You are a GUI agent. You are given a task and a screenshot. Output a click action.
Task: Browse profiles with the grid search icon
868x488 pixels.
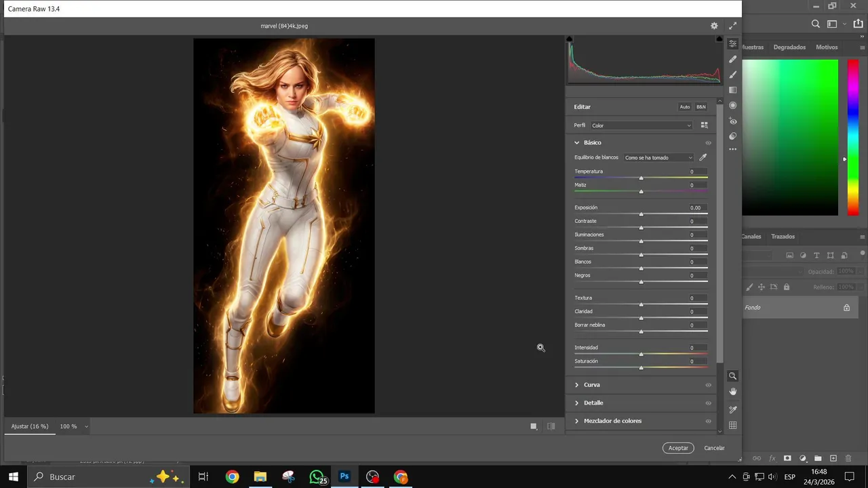(705, 125)
